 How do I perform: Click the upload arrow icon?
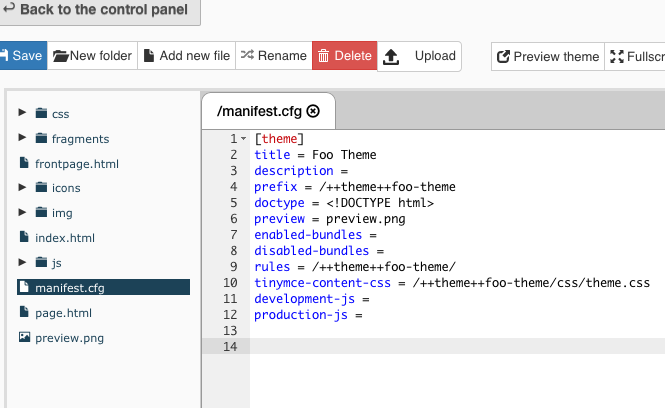click(391, 57)
